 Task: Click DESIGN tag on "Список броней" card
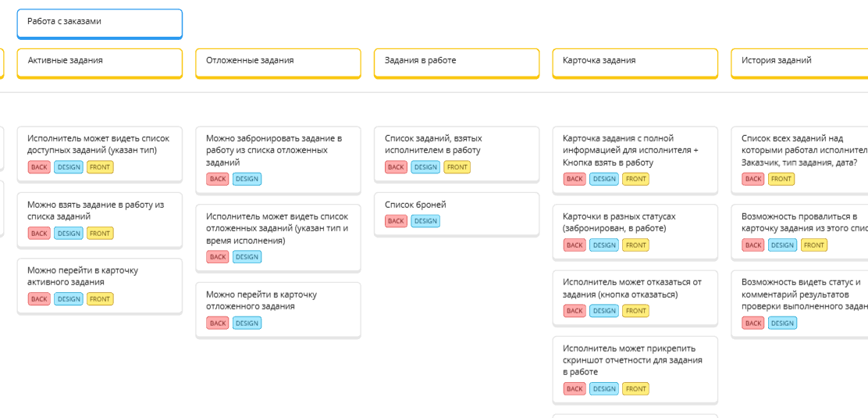pyautogui.click(x=425, y=221)
